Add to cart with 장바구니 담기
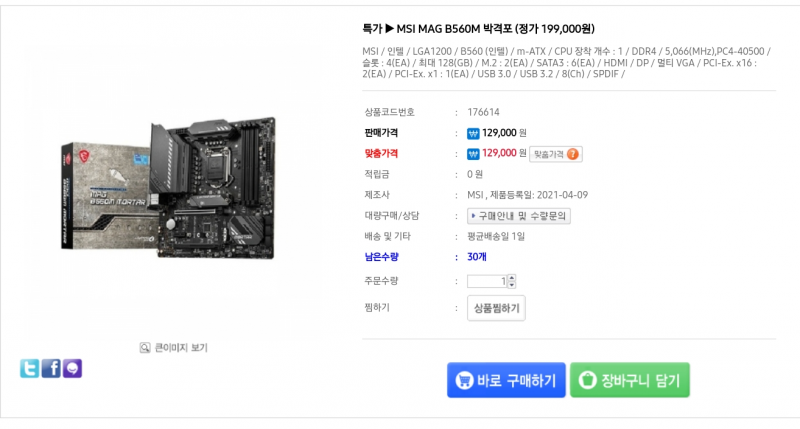The width and height of the screenshot is (800, 429). pyautogui.click(x=630, y=380)
